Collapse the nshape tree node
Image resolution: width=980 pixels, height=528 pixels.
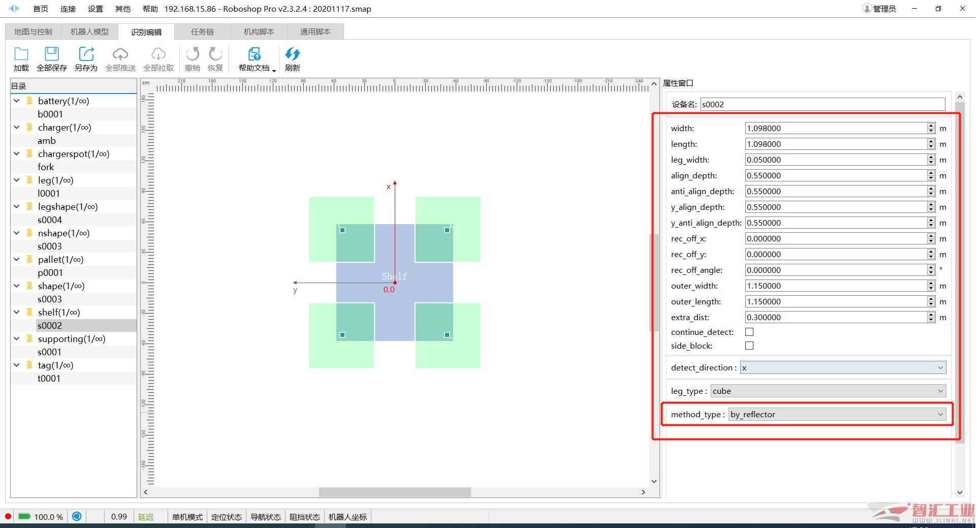17,233
